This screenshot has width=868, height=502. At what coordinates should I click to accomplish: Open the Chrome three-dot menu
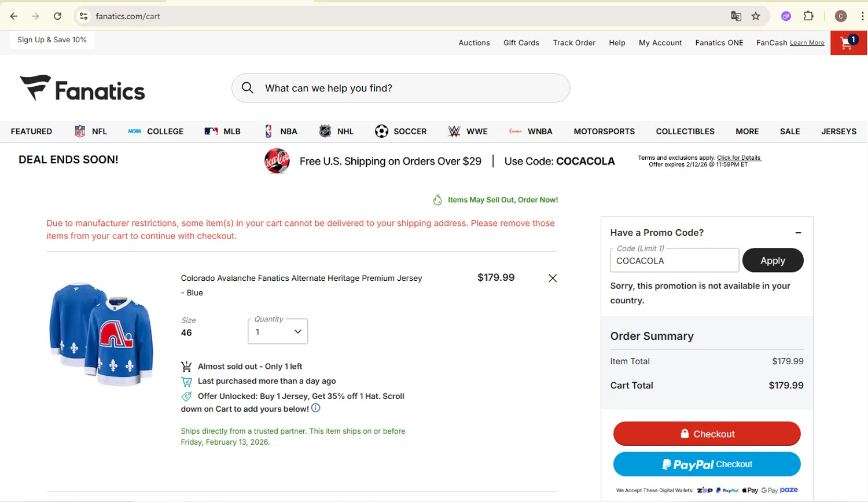pyautogui.click(x=862, y=16)
